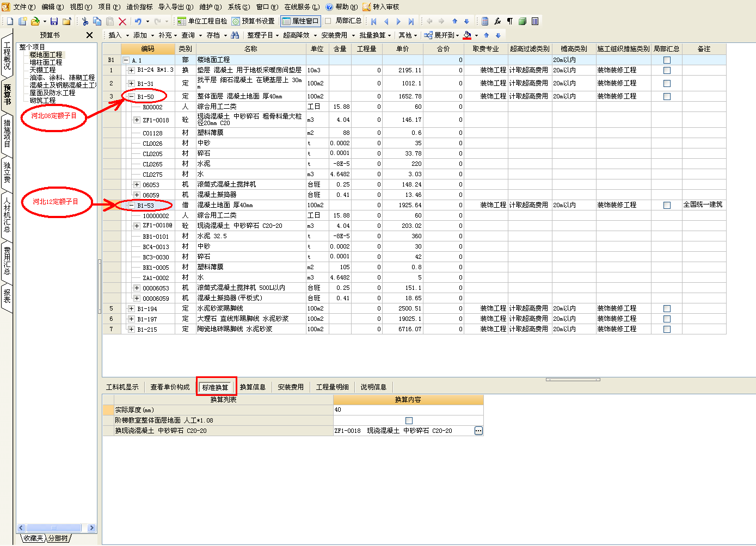The image size is (756, 546).
Task: Click the calculator icon in toolbar
Action: click(485, 21)
